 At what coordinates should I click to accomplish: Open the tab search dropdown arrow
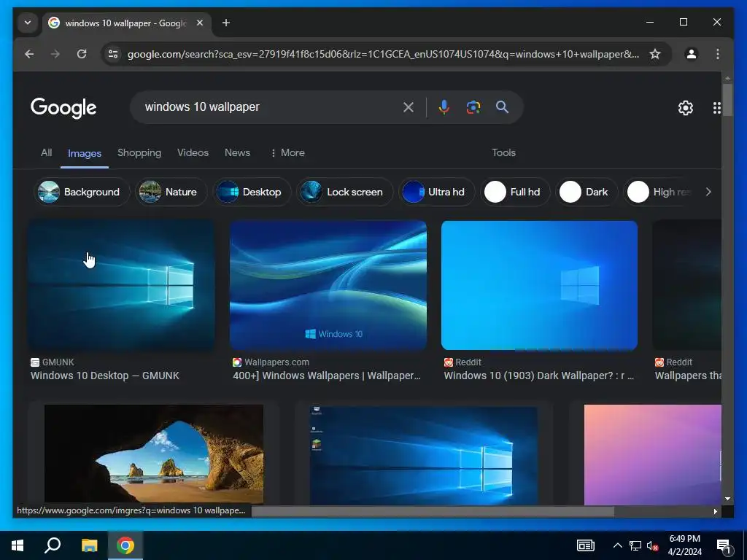pyautogui.click(x=28, y=23)
